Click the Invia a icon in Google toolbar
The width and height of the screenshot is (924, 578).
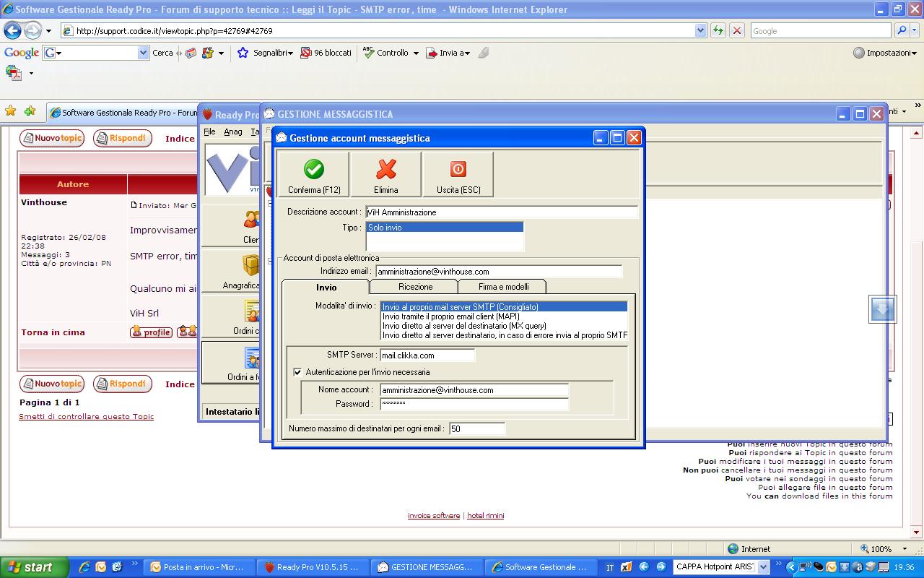click(x=432, y=53)
